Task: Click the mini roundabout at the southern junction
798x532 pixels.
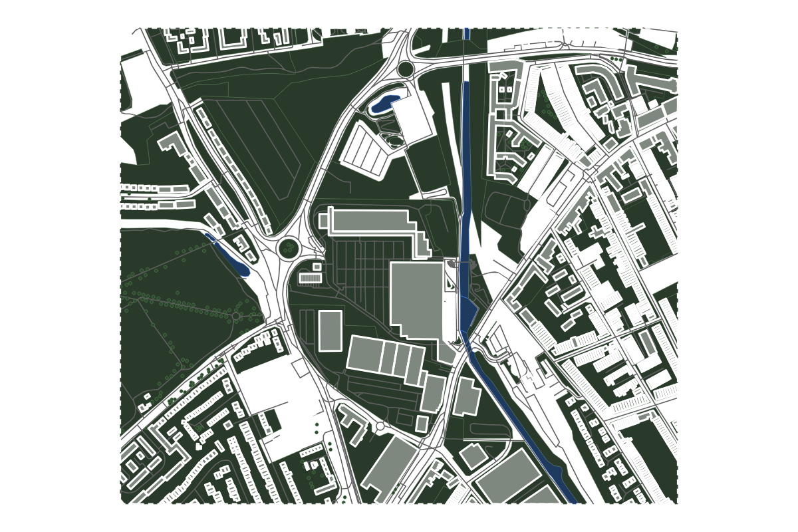Action: (380, 426)
